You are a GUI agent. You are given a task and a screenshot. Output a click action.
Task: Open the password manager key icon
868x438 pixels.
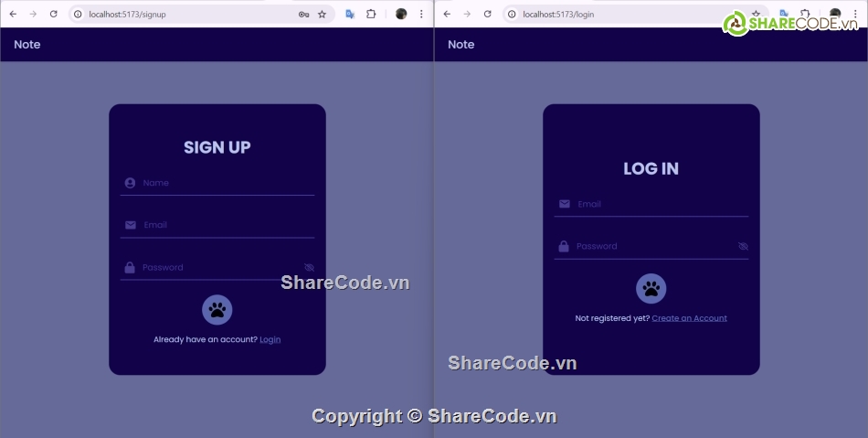(303, 14)
